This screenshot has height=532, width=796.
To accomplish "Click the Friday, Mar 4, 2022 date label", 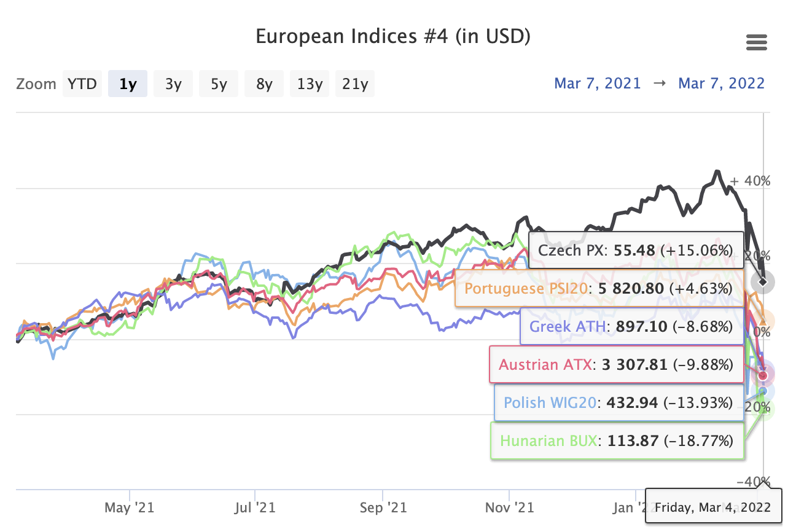I will [x=712, y=507].
